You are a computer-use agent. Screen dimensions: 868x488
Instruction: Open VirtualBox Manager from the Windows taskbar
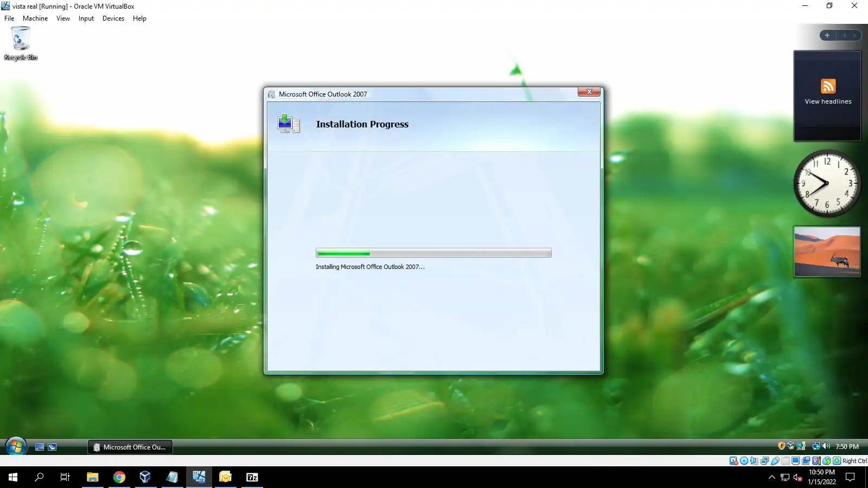pos(145,477)
